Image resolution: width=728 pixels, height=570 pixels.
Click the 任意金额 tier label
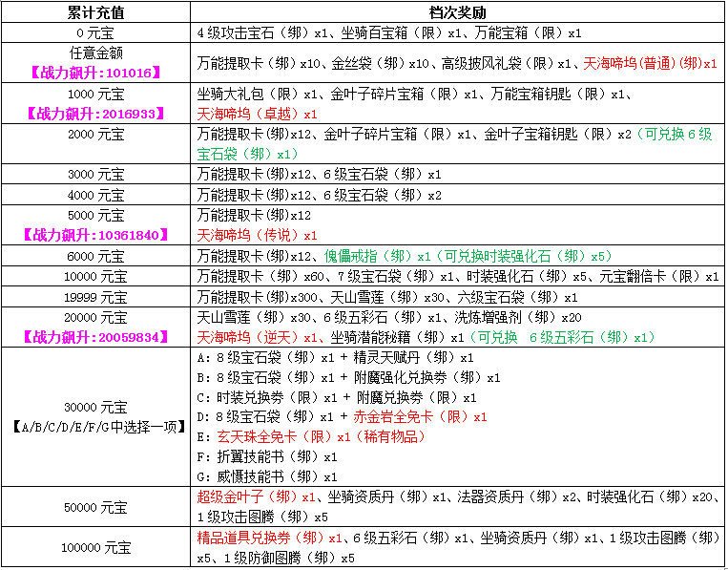click(x=94, y=53)
